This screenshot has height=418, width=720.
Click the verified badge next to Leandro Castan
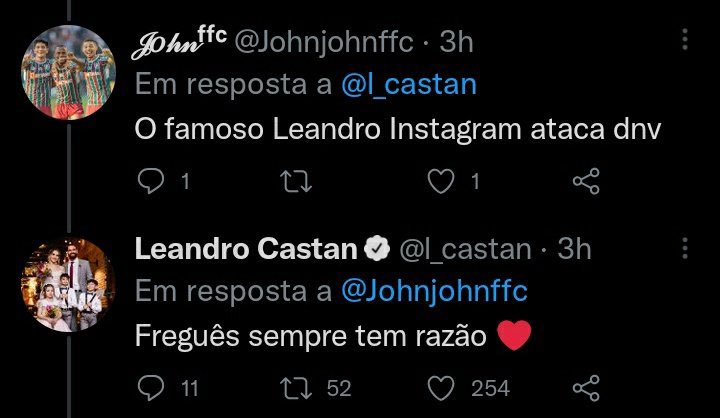(375, 248)
